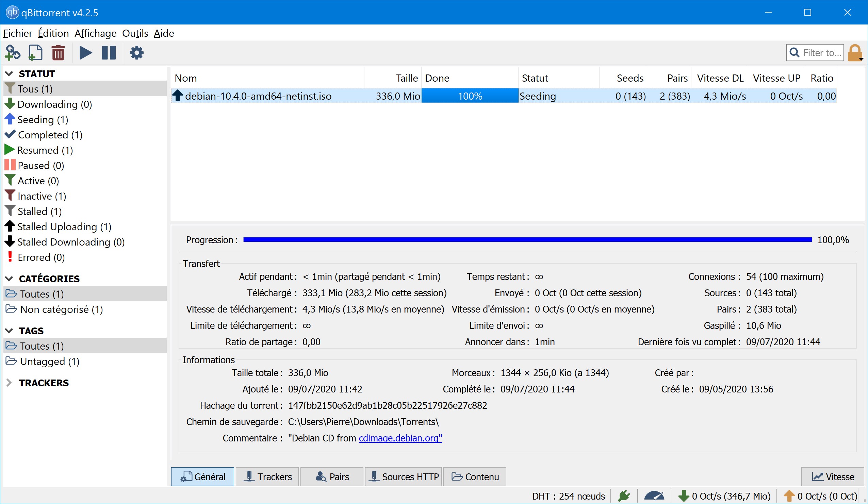Open the Fichier menu
Screen dimensions: 868x504
(x=18, y=33)
